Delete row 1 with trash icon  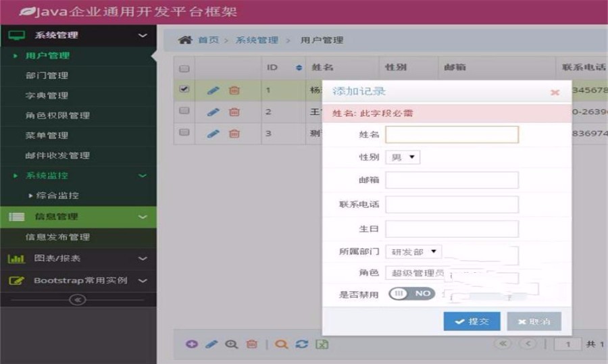coord(234,90)
